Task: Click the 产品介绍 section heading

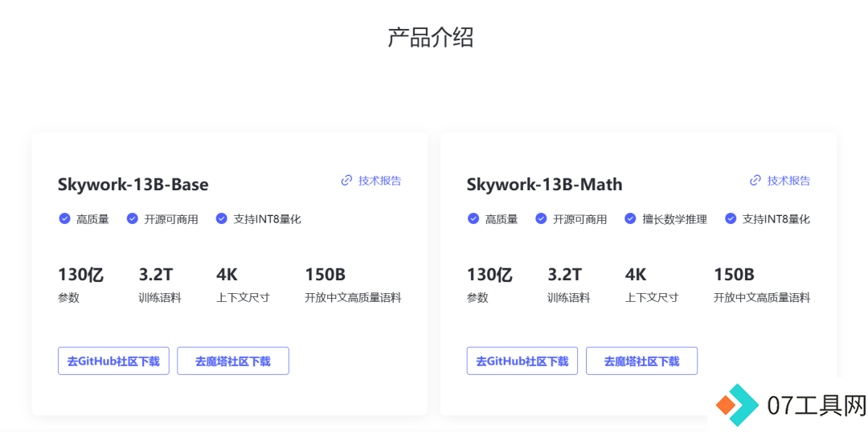Action: coord(430,38)
